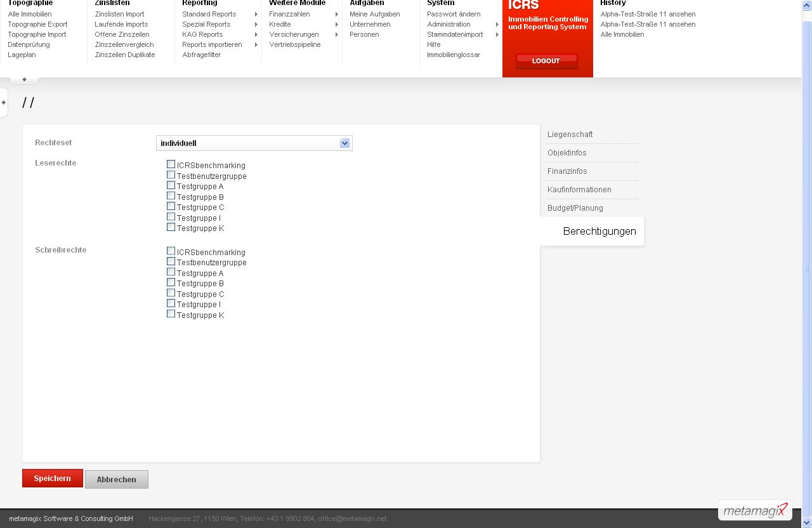
Task: Enable Leserechte for ICRSbenchmarking
Action: [x=171, y=164]
